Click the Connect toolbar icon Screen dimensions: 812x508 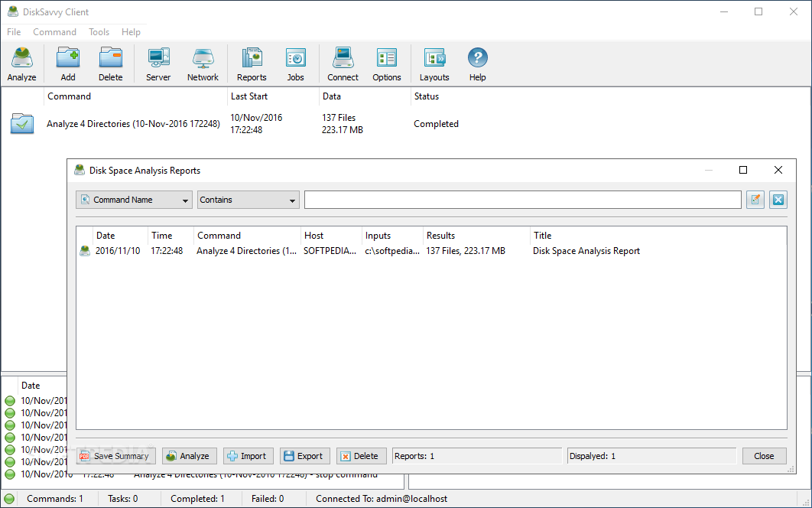point(343,64)
